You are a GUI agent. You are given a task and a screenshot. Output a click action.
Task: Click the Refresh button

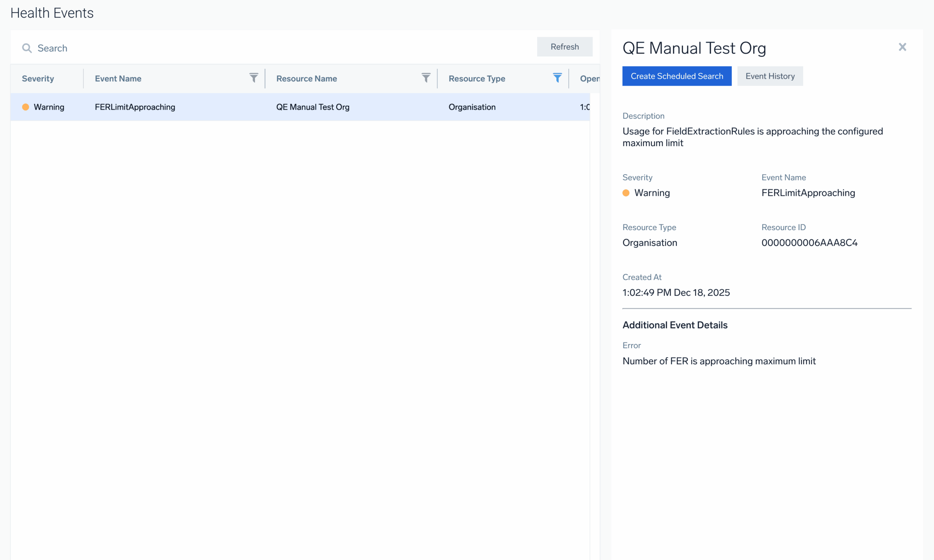tap(564, 47)
